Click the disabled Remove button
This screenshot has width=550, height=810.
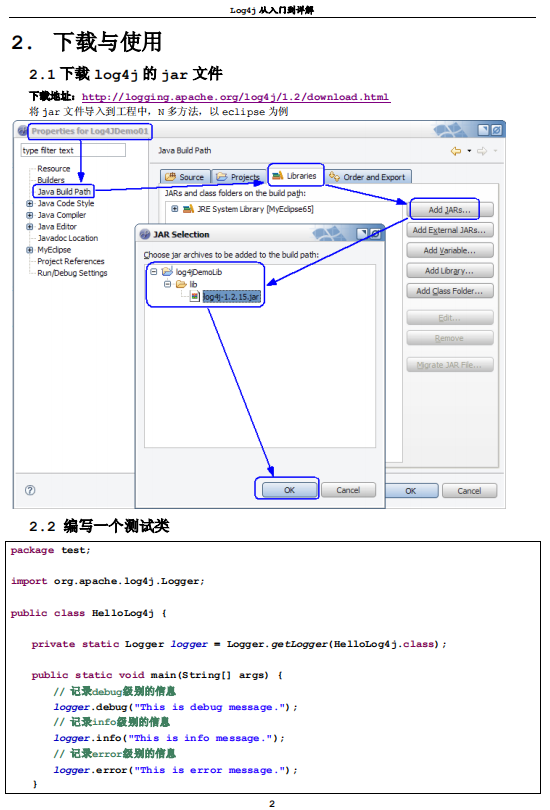pos(450,338)
